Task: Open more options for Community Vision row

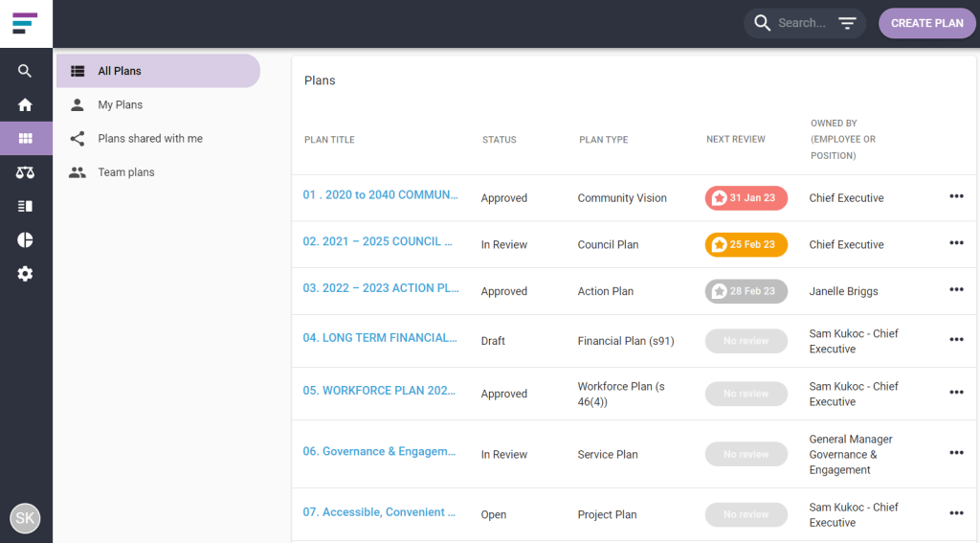Action: tap(956, 196)
